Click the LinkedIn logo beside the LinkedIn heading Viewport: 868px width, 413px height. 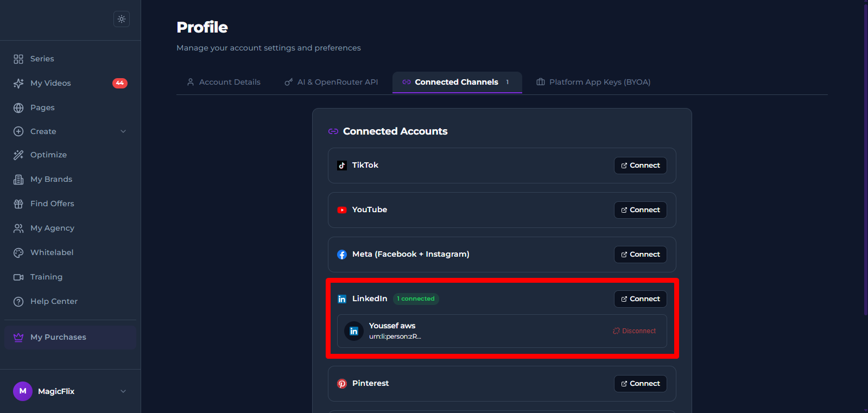[x=342, y=299]
